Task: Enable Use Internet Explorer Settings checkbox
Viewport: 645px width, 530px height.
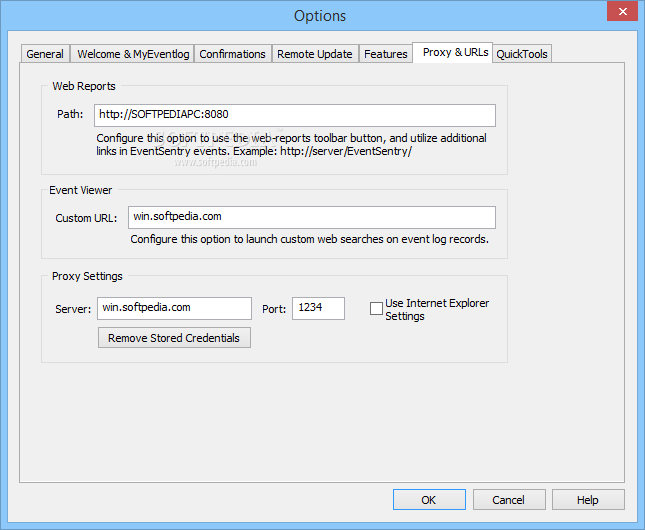Action: coord(377,309)
